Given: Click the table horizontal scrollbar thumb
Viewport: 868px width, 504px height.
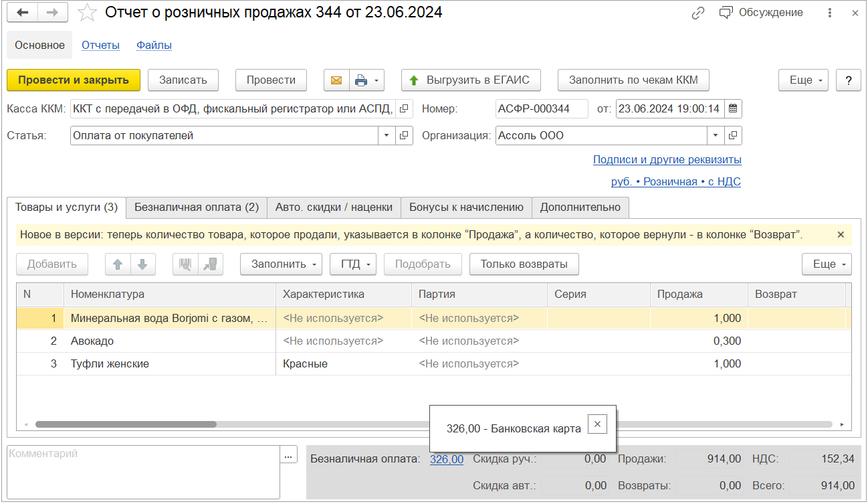Looking at the screenshot, I should coord(126,424).
